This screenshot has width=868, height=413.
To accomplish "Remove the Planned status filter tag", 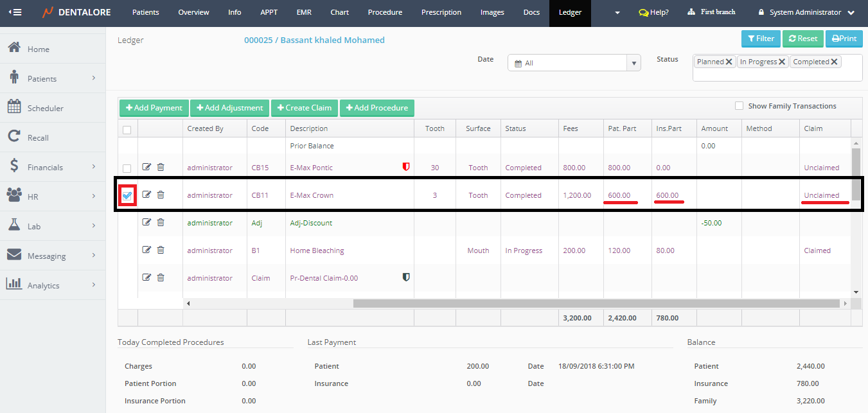I will click(729, 62).
